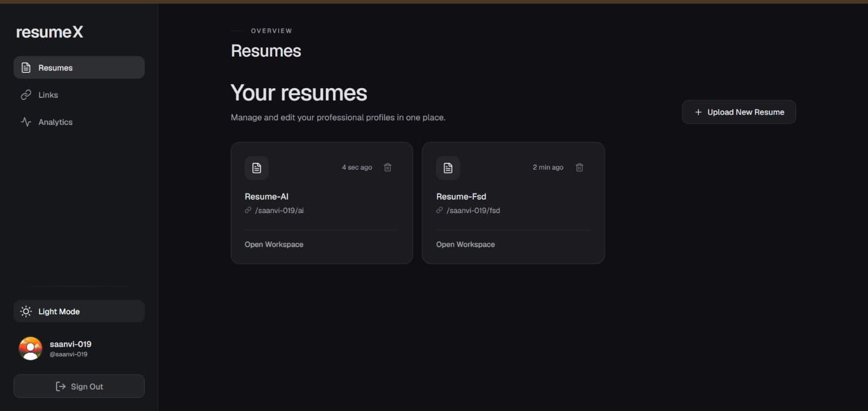Screen dimensions: 868x411
Task: Sign Out of the account
Action: 79,387
